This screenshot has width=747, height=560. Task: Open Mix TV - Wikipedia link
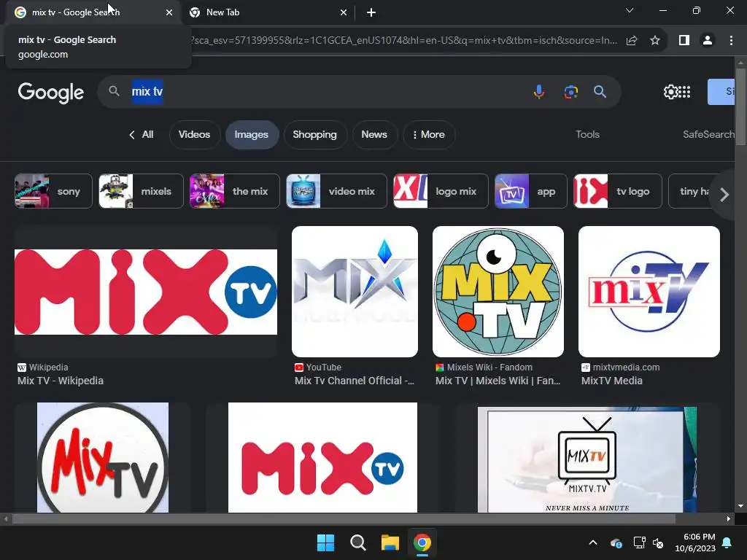point(61,381)
